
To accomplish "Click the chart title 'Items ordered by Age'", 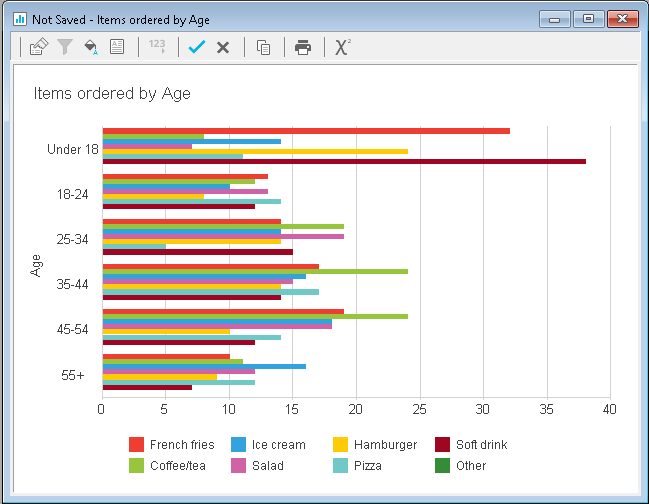I will [x=112, y=94].
